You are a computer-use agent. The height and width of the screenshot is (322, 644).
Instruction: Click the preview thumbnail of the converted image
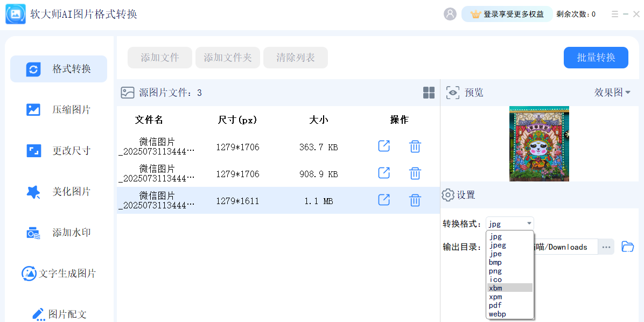[x=538, y=143]
